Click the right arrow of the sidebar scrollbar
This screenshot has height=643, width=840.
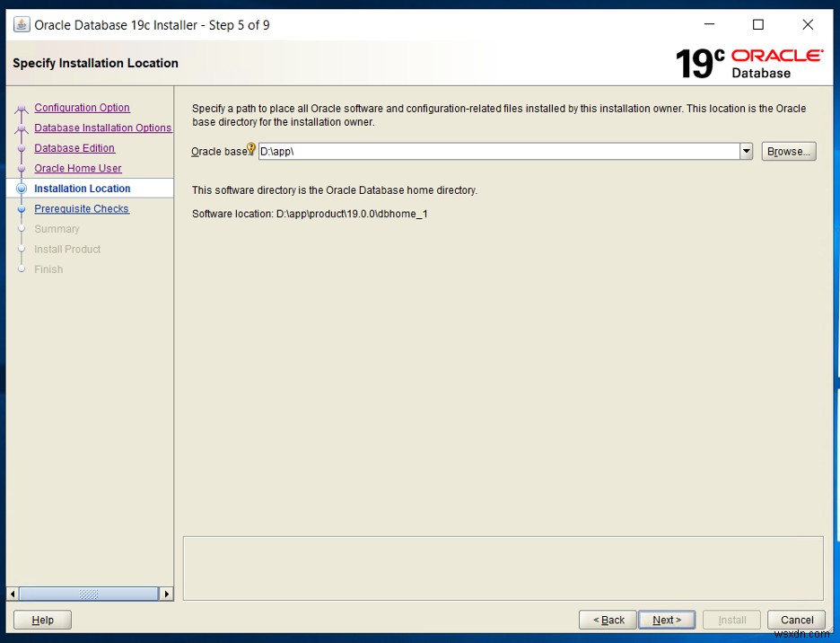pos(167,594)
